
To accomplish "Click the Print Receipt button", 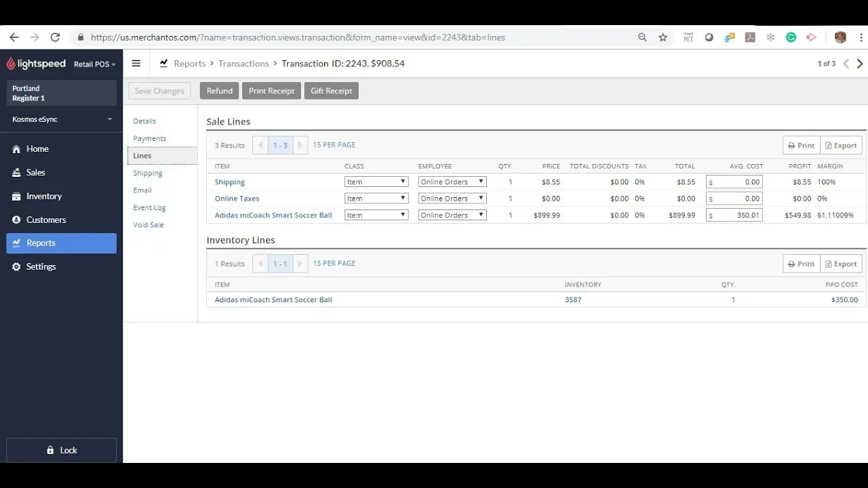I will (271, 91).
